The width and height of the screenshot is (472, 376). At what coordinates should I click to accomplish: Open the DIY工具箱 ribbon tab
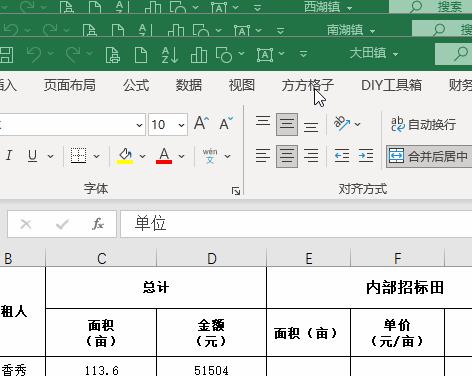click(x=391, y=85)
